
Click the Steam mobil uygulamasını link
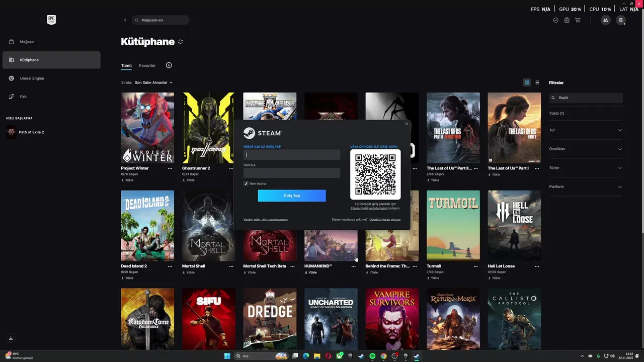pos(369,208)
